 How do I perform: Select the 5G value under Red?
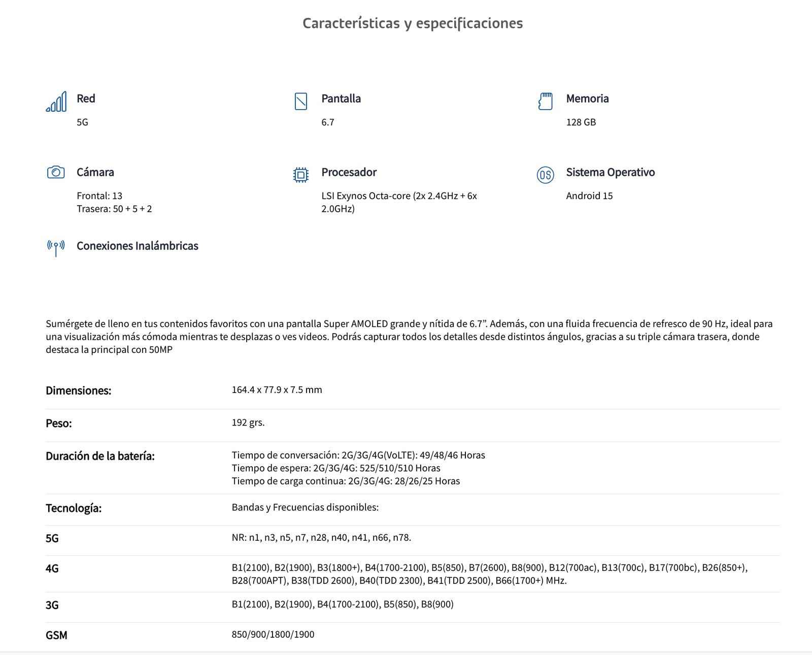coord(82,122)
